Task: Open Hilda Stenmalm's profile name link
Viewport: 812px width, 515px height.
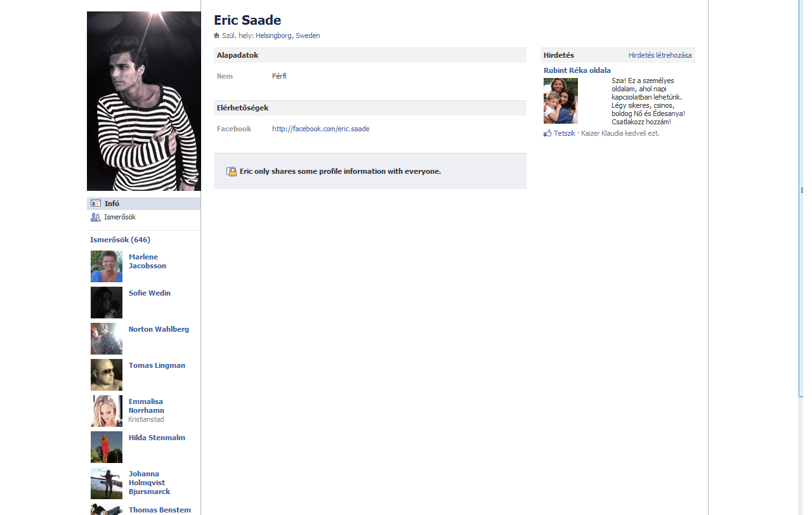Action: tap(157, 438)
